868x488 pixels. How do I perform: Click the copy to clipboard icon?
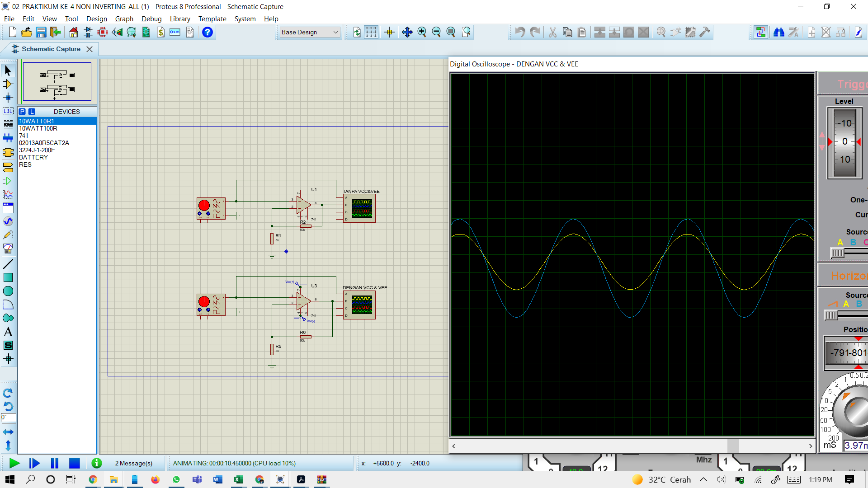coord(567,32)
